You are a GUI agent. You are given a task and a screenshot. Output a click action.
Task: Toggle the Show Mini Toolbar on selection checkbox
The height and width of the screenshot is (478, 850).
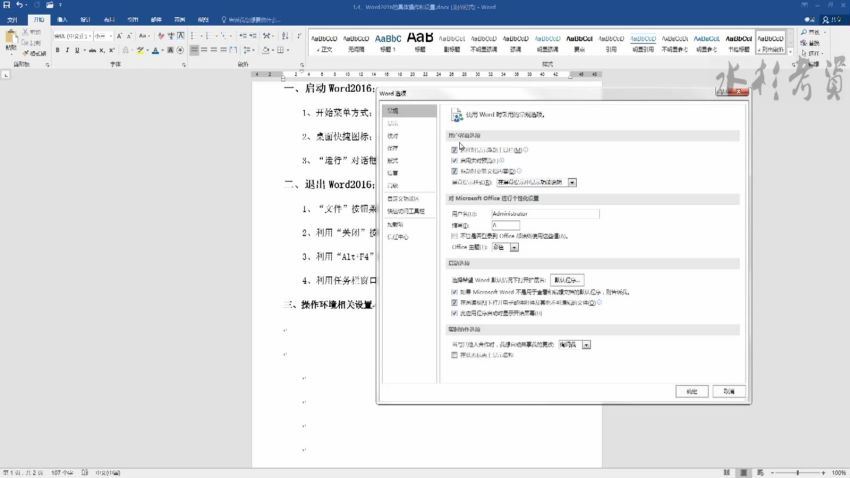point(454,150)
